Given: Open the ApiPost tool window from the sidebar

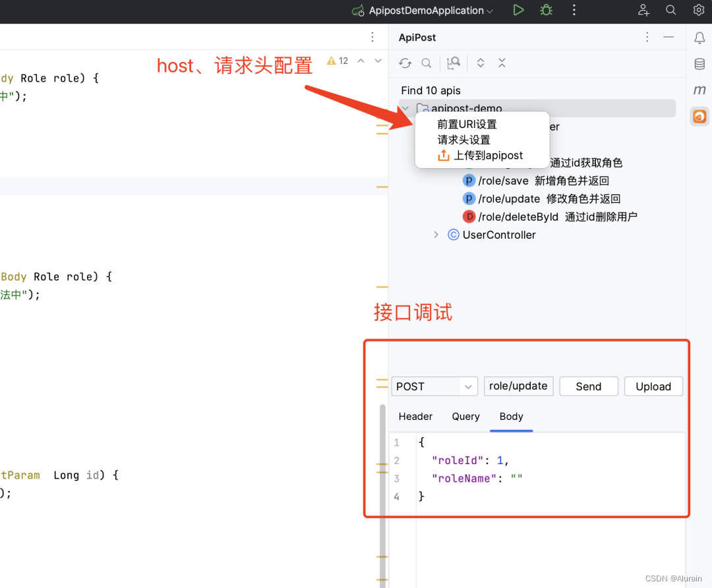Looking at the screenshot, I should click(x=699, y=116).
